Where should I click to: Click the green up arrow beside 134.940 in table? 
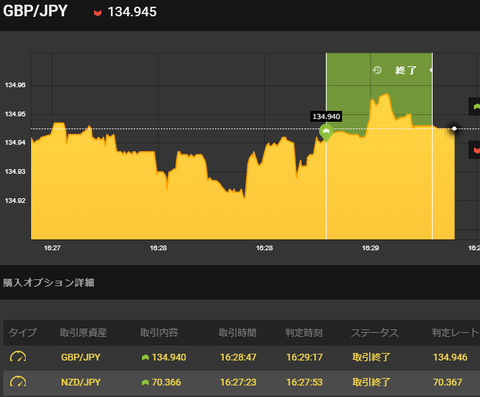coord(145,357)
